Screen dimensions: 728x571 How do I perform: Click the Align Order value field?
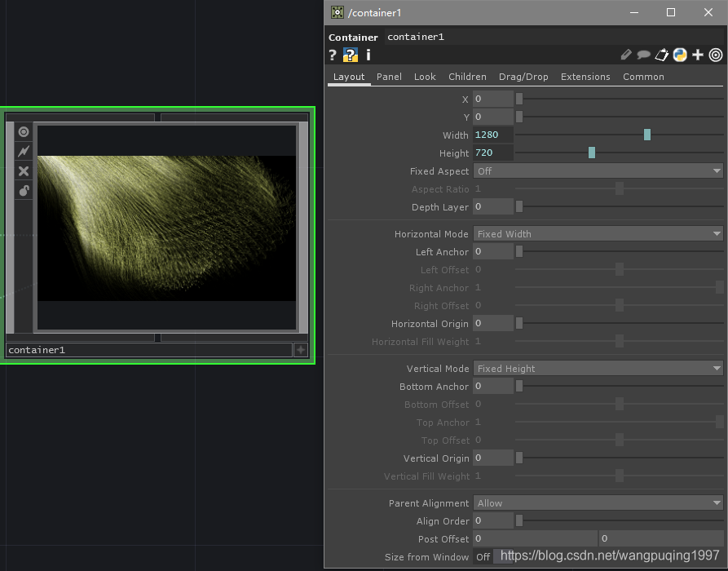point(493,520)
